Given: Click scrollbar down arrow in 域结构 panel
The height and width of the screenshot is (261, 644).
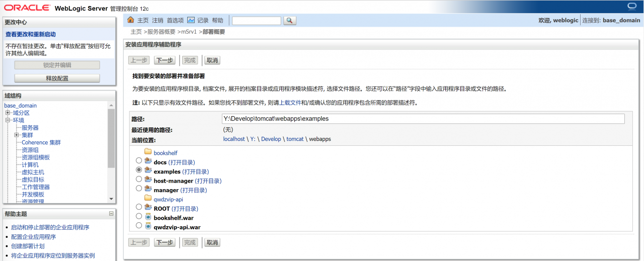Looking at the screenshot, I should pos(111,199).
